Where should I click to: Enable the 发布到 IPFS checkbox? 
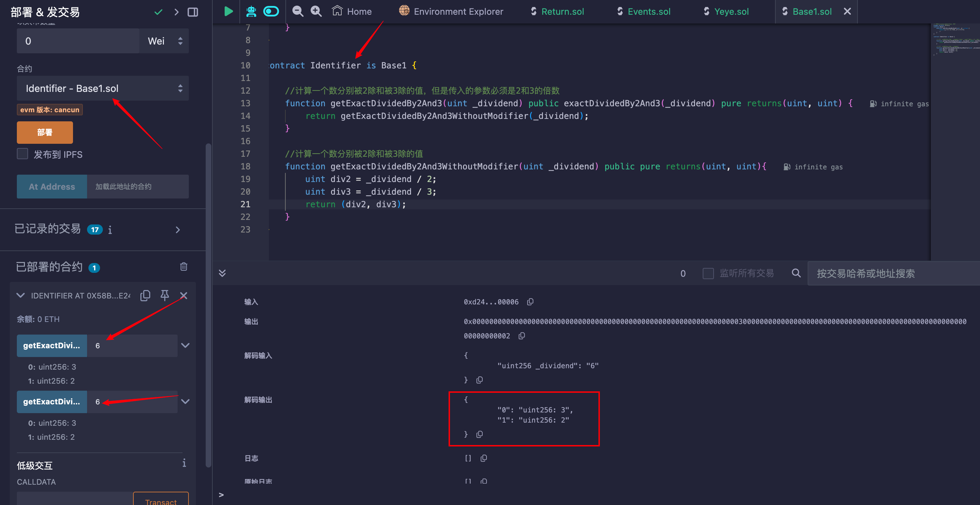click(x=22, y=154)
